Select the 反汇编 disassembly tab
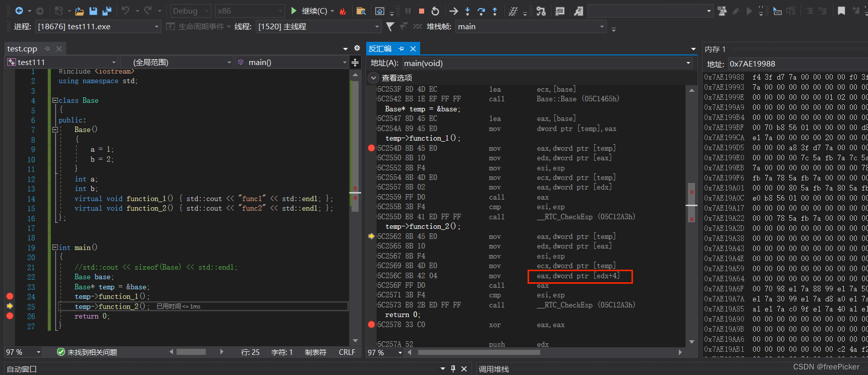This screenshot has width=868, height=375. click(380, 49)
